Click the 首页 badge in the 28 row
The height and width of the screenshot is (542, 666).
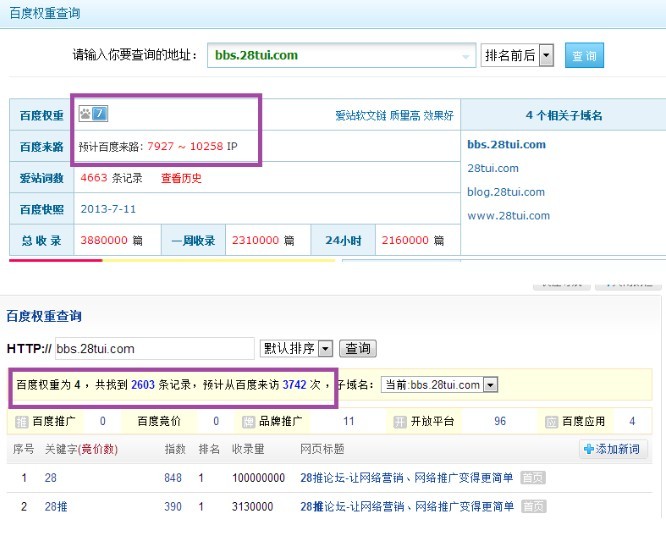coord(533,478)
